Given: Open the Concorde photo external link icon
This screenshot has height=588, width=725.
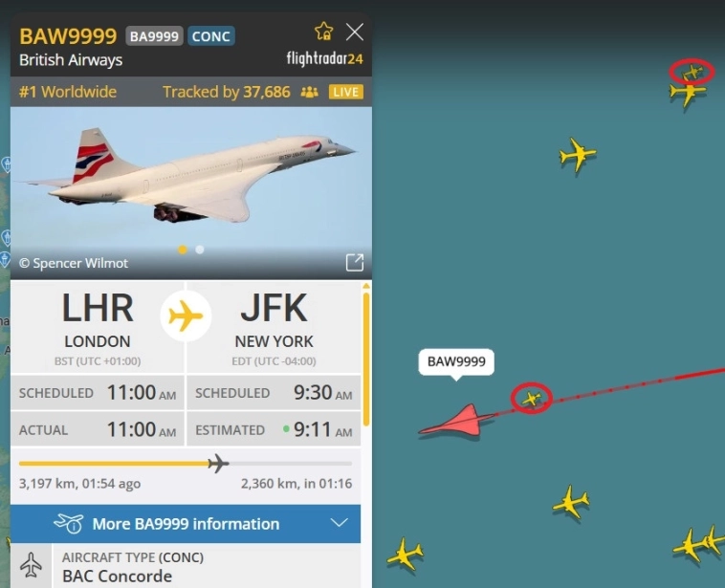Looking at the screenshot, I should click(355, 262).
